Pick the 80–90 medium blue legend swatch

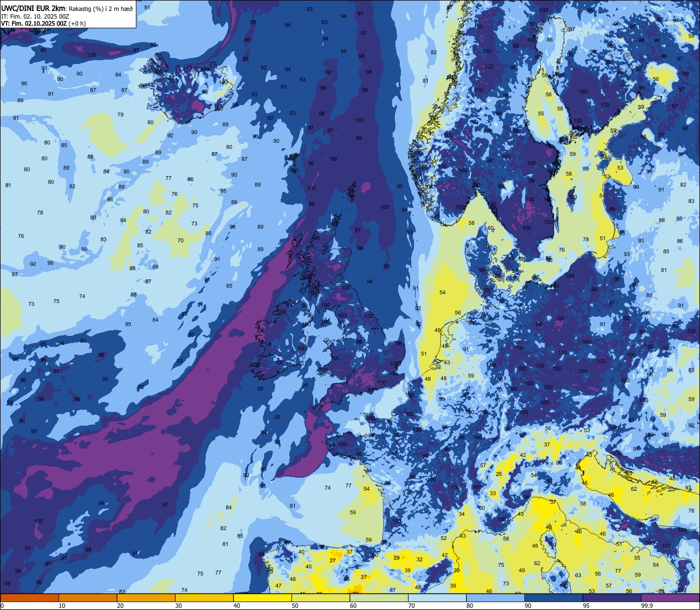(495, 597)
